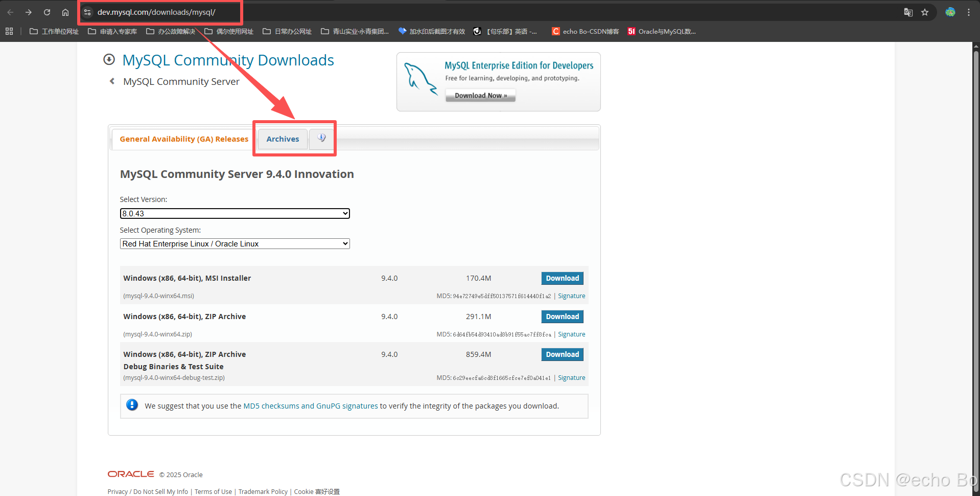This screenshot has height=496, width=980.
Task: Open the 办公故障解决 bookmark folder
Action: [171, 31]
